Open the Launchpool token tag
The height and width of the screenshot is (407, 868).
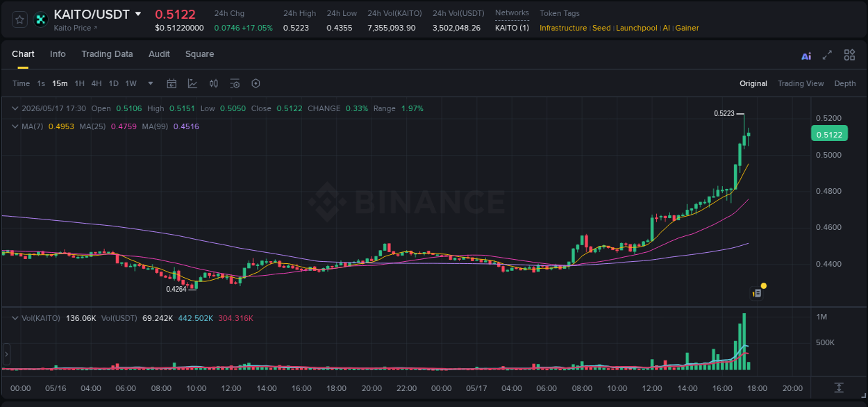[x=637, y=28]
